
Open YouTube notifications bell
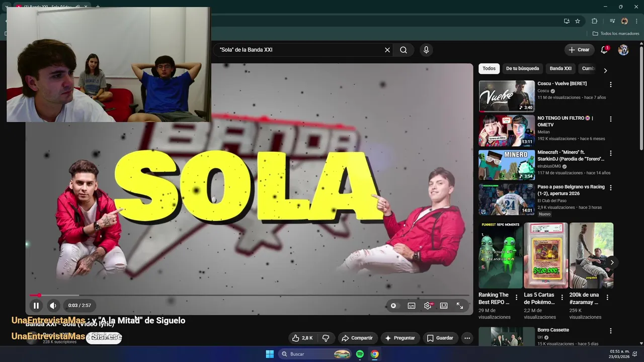(x=605, y=50)
